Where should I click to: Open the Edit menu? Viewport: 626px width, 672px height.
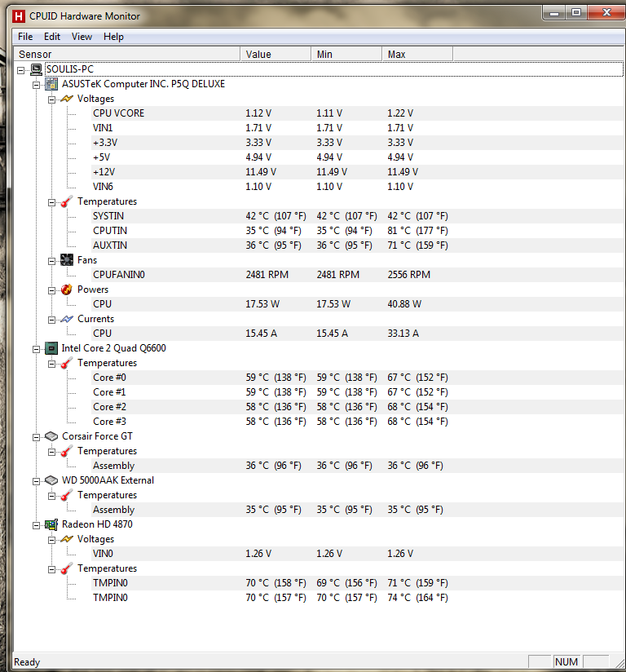[x=52, y=37]
